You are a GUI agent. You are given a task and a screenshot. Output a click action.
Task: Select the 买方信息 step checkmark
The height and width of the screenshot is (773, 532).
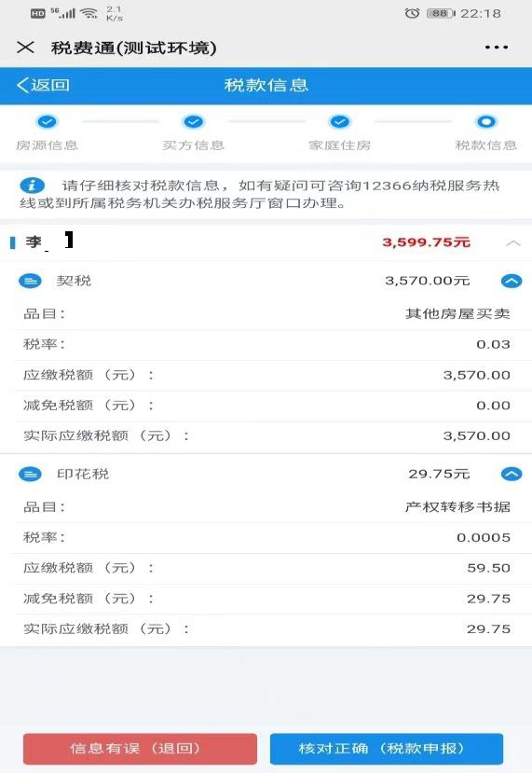coord(194,121)
